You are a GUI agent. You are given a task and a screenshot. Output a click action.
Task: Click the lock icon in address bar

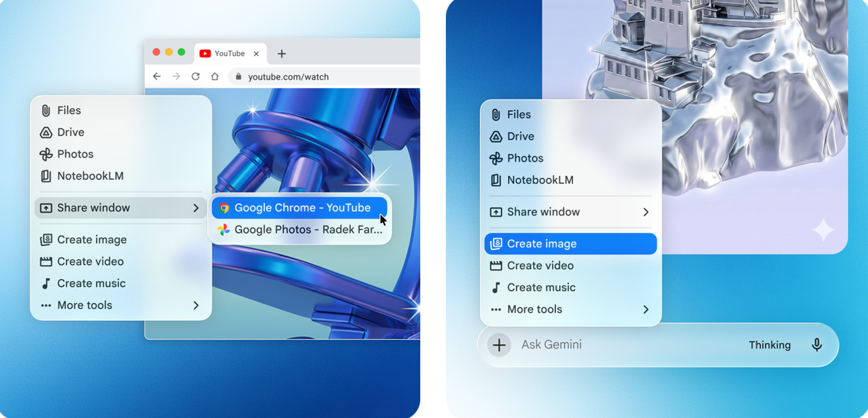point(239,76)
